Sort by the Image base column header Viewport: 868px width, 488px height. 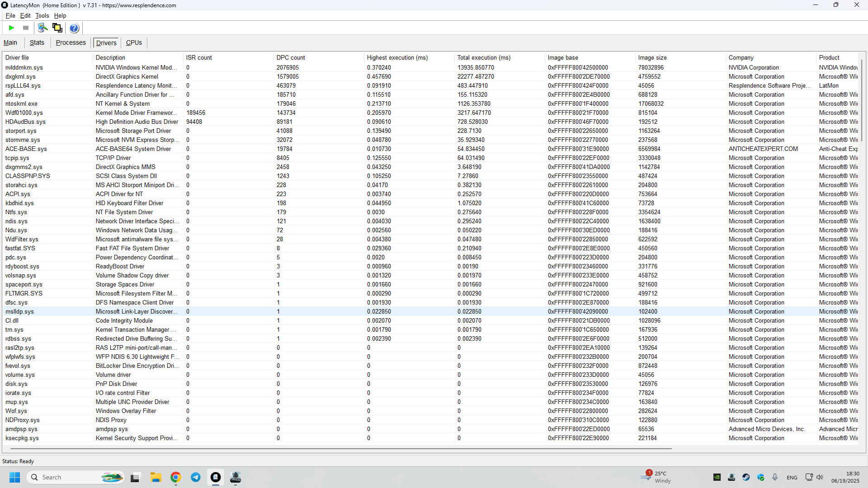[590, 57]
